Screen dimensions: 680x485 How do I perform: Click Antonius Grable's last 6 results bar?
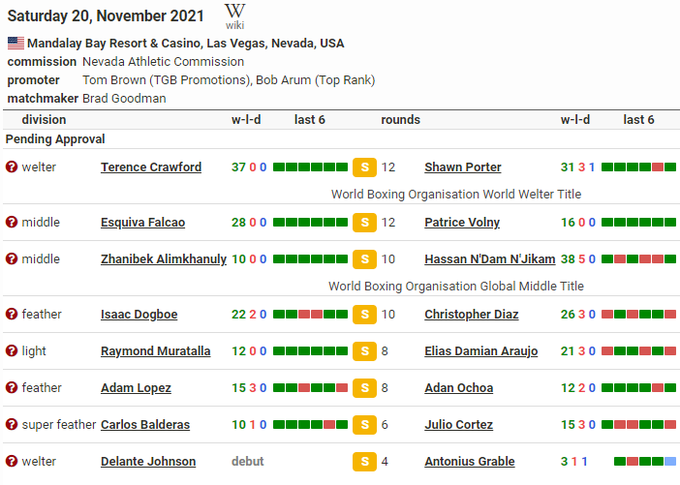pos(645,462)
